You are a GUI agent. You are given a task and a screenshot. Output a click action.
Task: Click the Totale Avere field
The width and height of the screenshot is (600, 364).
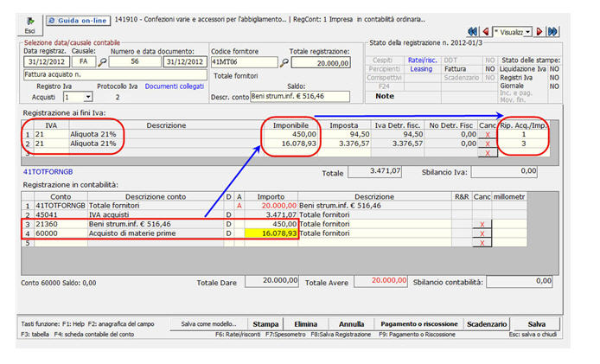(x=380, y=281)
